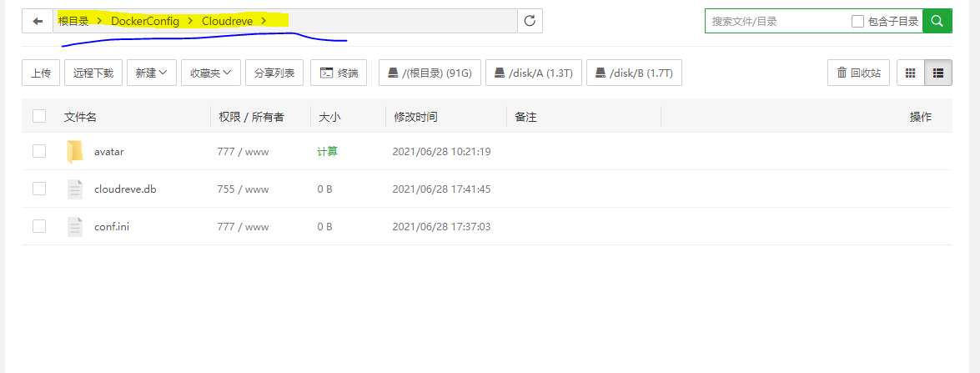Sort by 修改时间 column header
Screen dimensions: 980x373
(415, 117)
